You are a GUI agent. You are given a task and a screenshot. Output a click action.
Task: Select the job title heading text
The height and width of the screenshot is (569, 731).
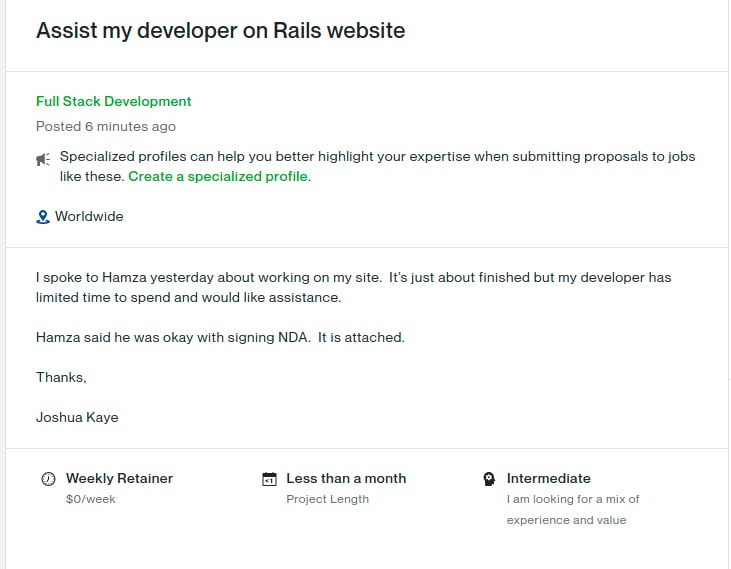click(x=221, y=30)
